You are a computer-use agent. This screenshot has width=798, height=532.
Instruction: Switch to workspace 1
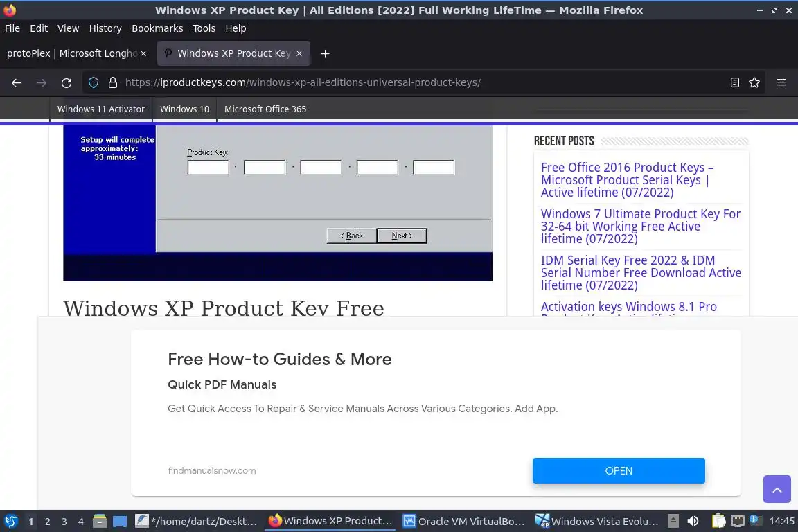30,522
